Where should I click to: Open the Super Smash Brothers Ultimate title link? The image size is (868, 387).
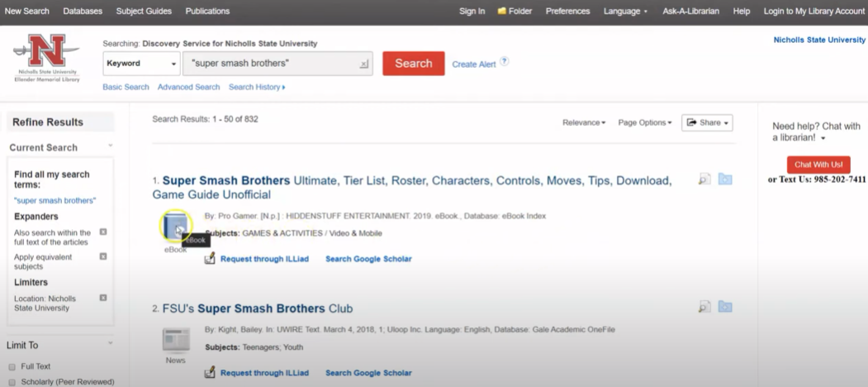(412, 188)
